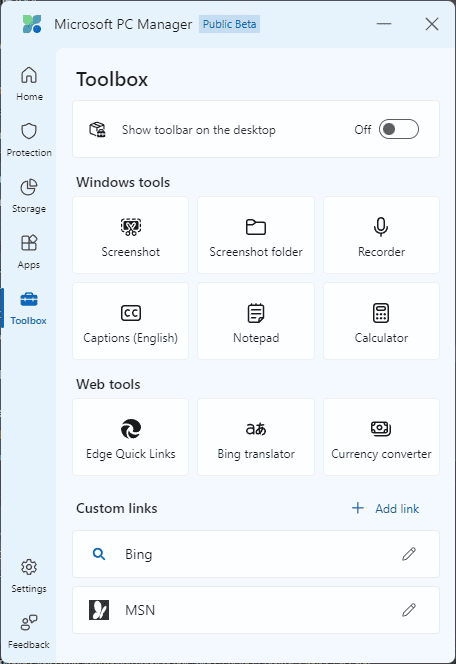Click the Off status label

tap(363, 130)
